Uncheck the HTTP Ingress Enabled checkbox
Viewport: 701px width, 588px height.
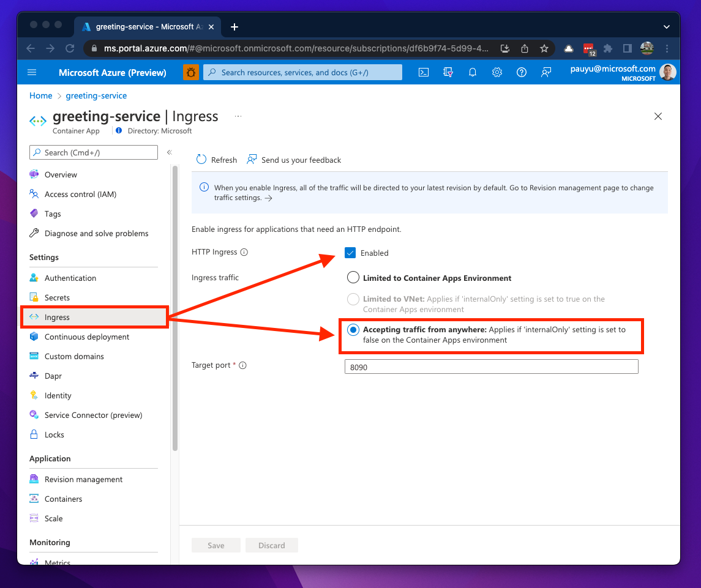tap(350, 253)
